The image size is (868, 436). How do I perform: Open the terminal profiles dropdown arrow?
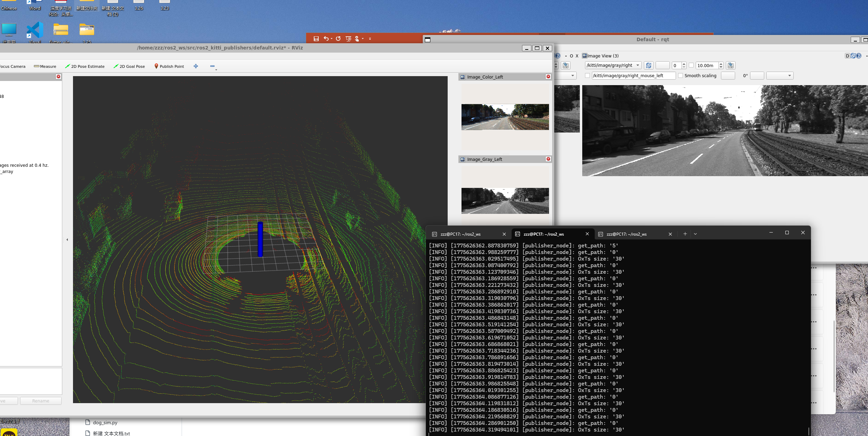click(695, 234)
